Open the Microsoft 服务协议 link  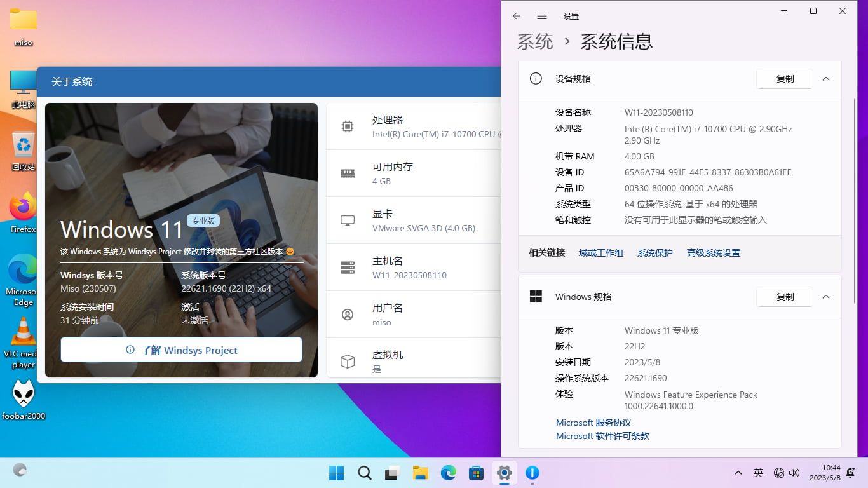pyautogui.click(x=593, y=423)
